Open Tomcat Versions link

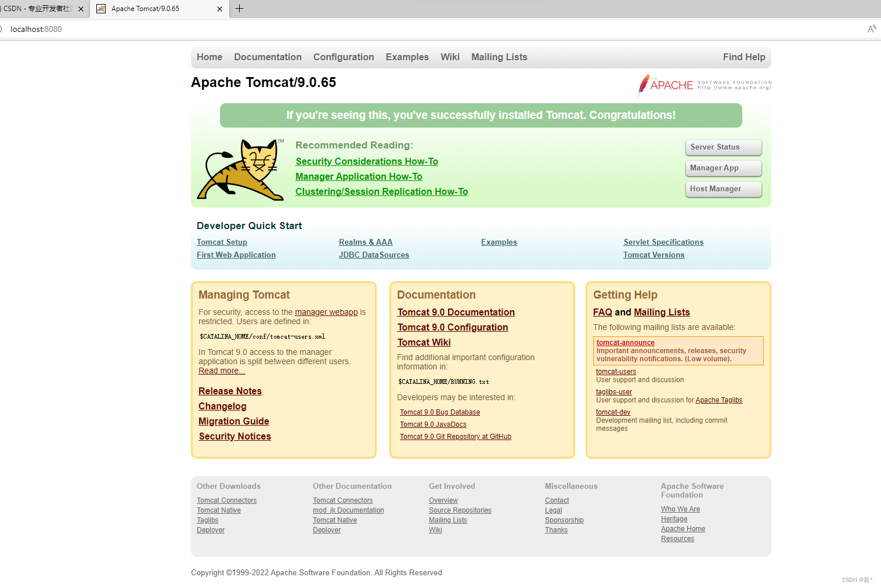tap(653, 255)
